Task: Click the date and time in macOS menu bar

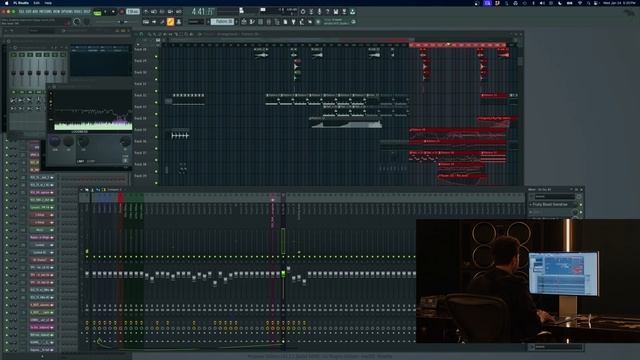Action: (620, 3)
